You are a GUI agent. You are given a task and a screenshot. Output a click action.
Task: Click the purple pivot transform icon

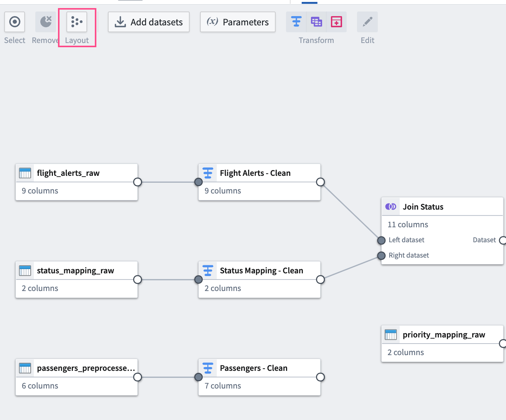click(x=316, y=22)
